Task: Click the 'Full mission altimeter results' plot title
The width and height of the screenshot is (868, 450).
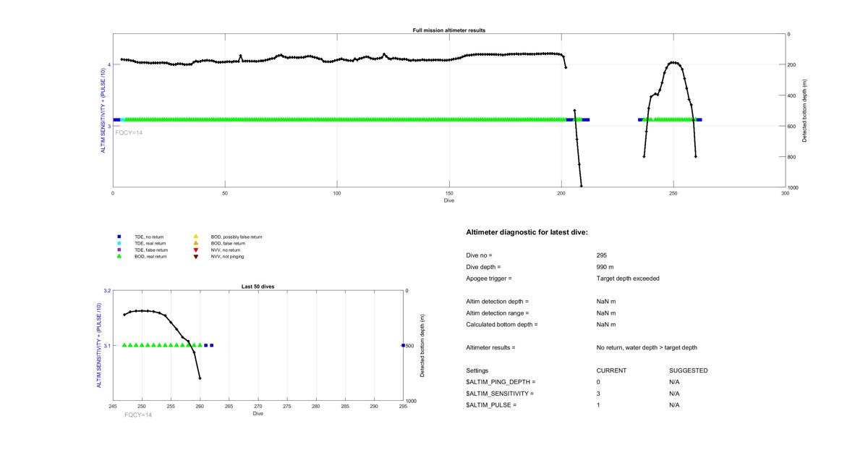Action: (x=449, y=30)
